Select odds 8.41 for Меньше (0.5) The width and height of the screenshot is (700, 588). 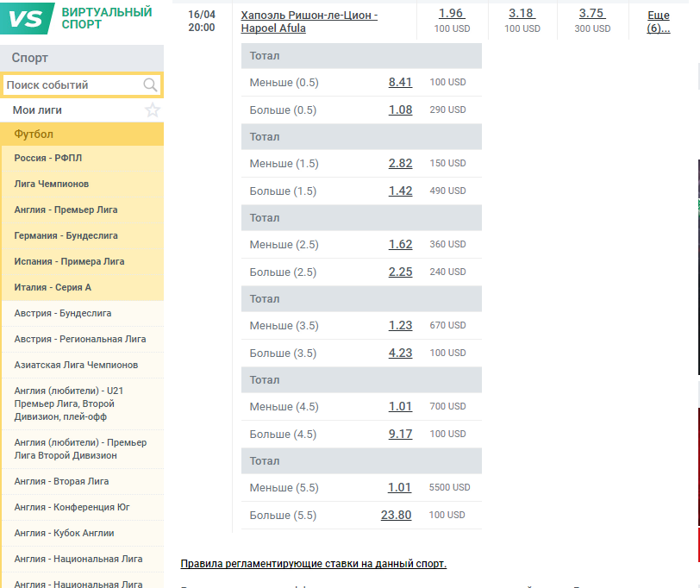coord(400,82)
